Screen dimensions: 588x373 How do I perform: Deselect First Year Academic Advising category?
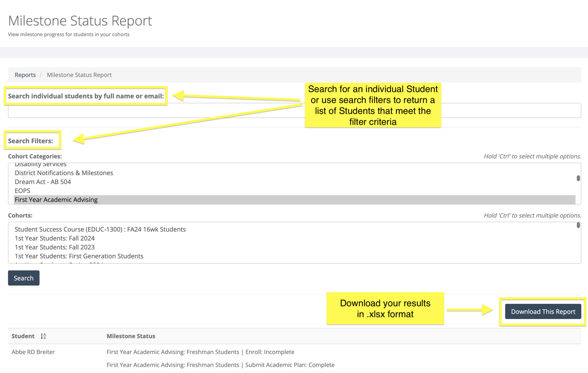coord(56,199)
